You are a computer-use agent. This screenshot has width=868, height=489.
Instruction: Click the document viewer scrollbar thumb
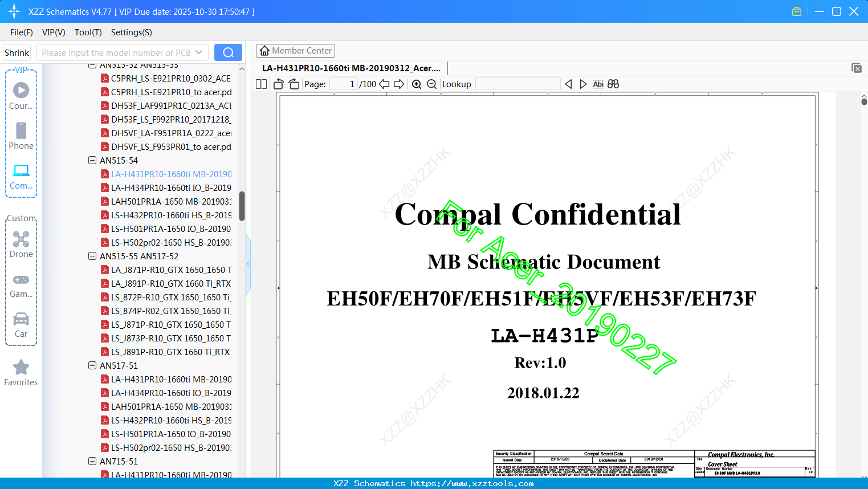pos(864,101)
